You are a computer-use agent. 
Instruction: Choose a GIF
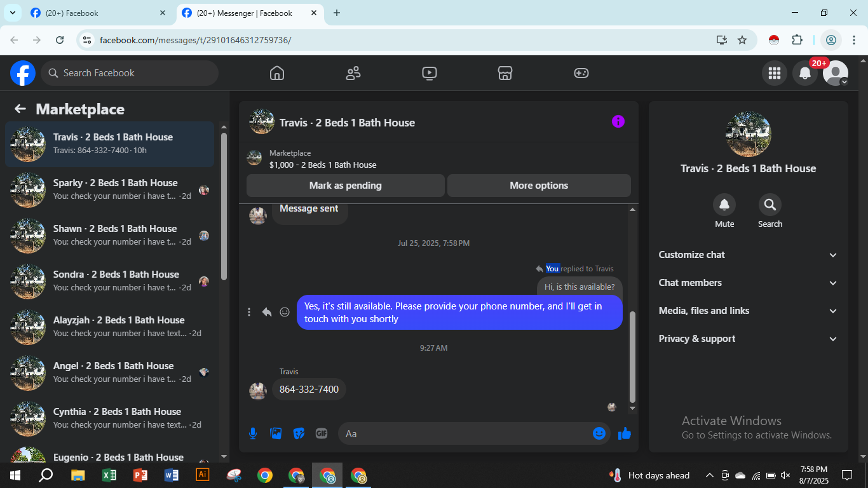(322, 433)
